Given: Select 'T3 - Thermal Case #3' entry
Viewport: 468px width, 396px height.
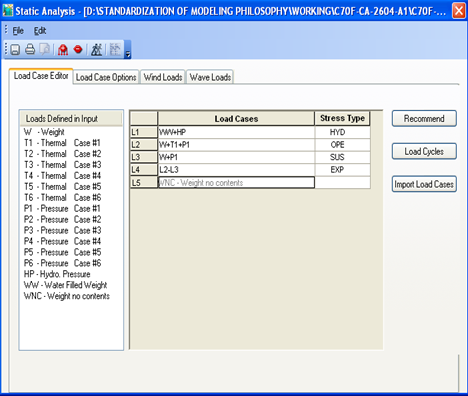Looking at the screenshot, I should click(x=62, y=165).
